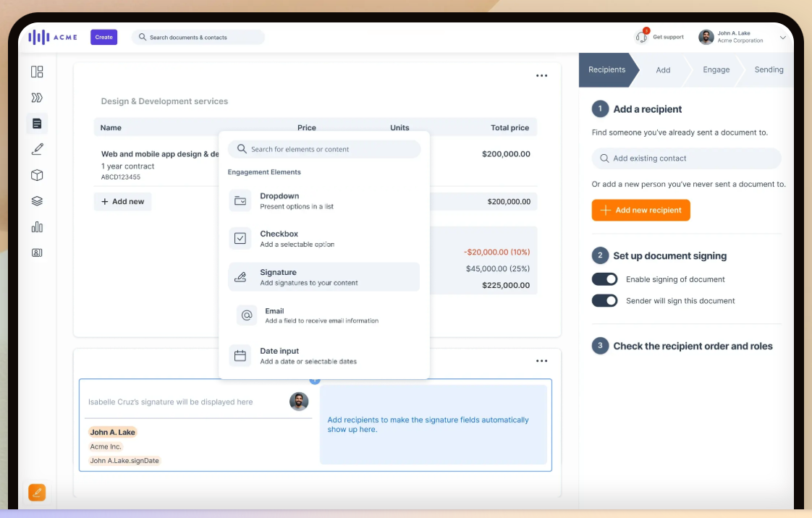
Task: Click the ABCD123455 item code
Action: (121, 177)
